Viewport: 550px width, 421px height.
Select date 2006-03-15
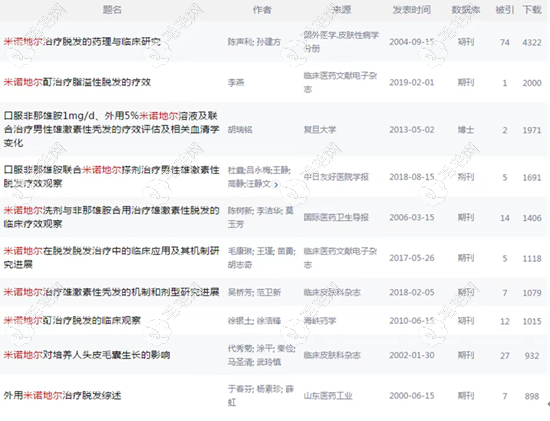coord(412,218)
